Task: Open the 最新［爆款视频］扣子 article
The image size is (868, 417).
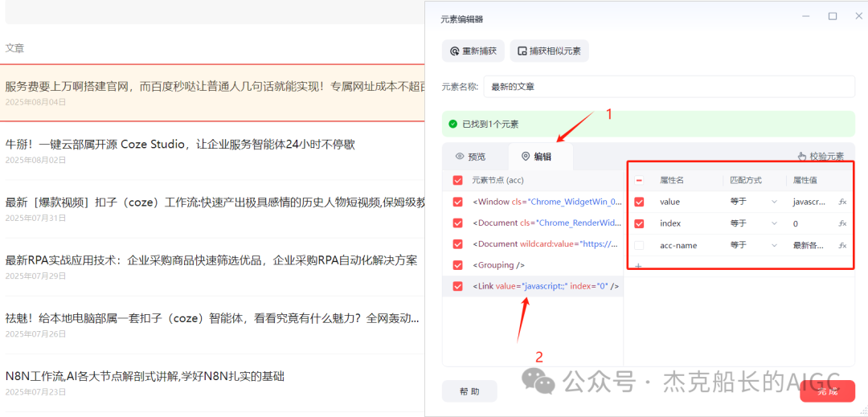Action: pyautogui.click(x=215, y=203)
